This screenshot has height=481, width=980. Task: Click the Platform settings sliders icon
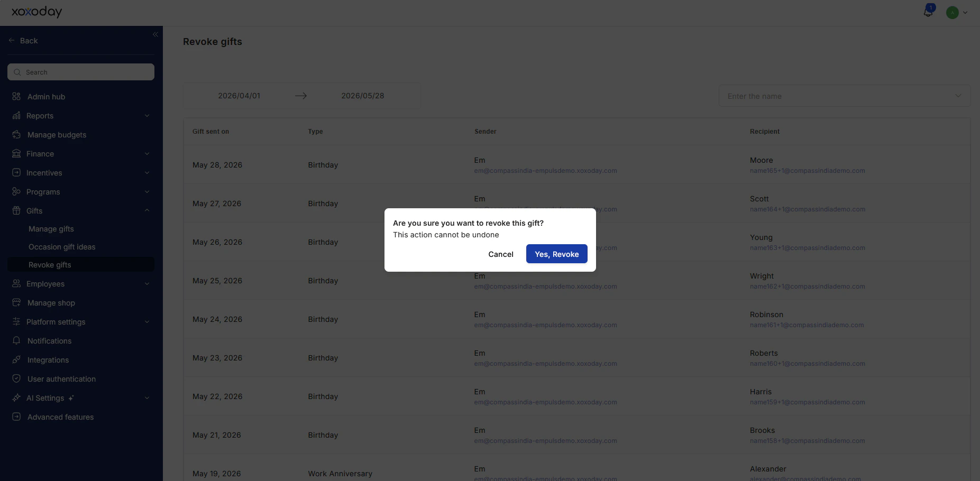[x=16, y=321]
